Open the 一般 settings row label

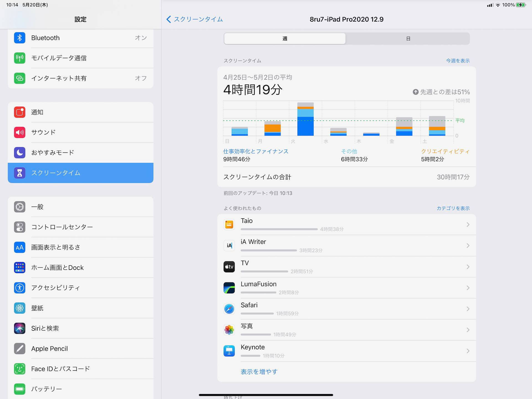point(37,207)
